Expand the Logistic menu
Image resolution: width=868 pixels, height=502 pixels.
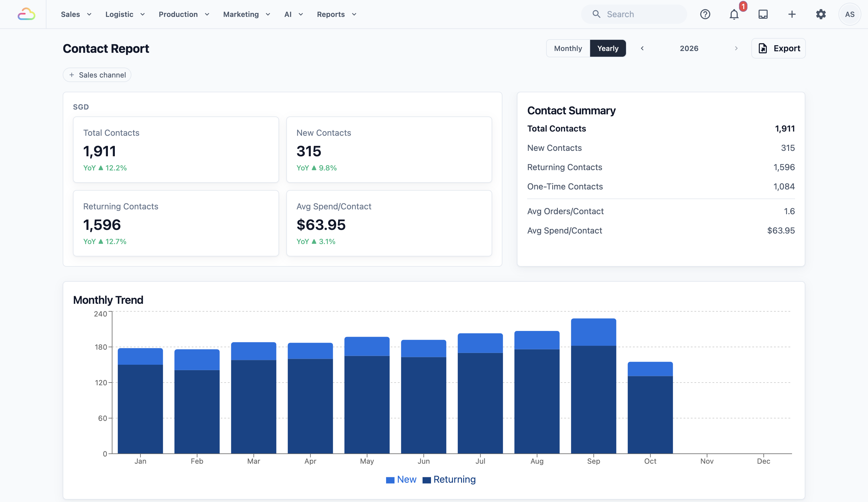(125, 14)
